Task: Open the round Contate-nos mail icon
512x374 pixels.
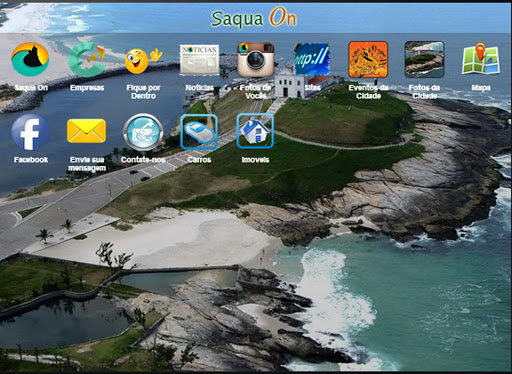Action: coord(143,132)
